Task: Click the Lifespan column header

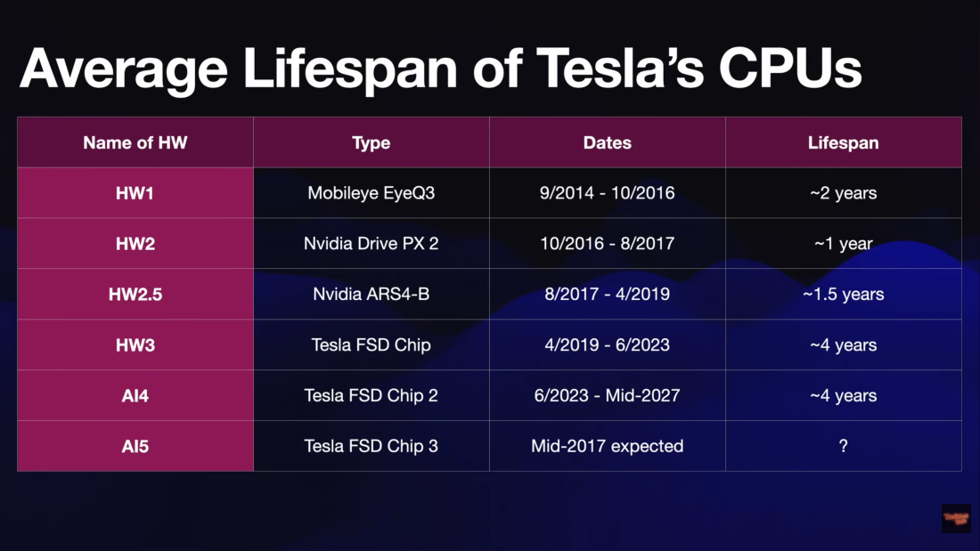Action: click(x=843, y=142)
